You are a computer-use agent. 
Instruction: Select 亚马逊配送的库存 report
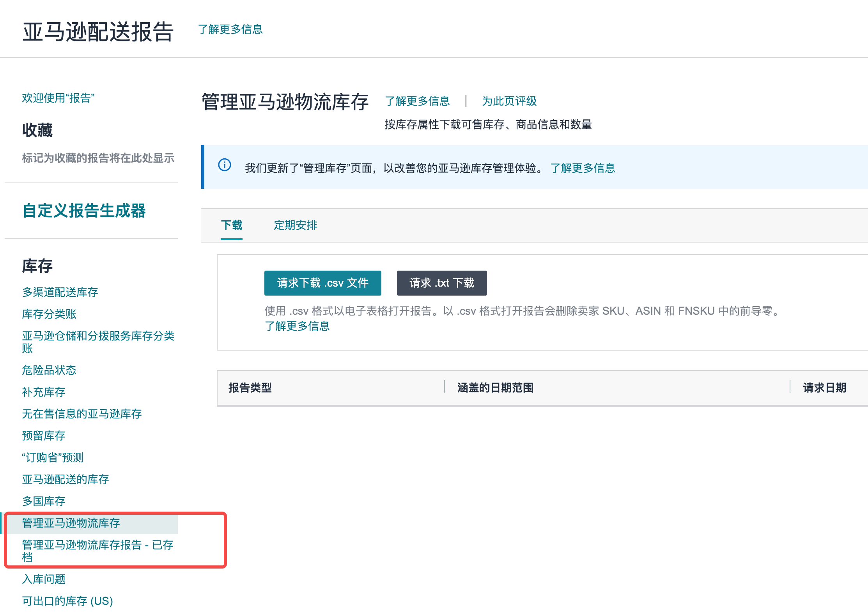(x=66, y=479)
